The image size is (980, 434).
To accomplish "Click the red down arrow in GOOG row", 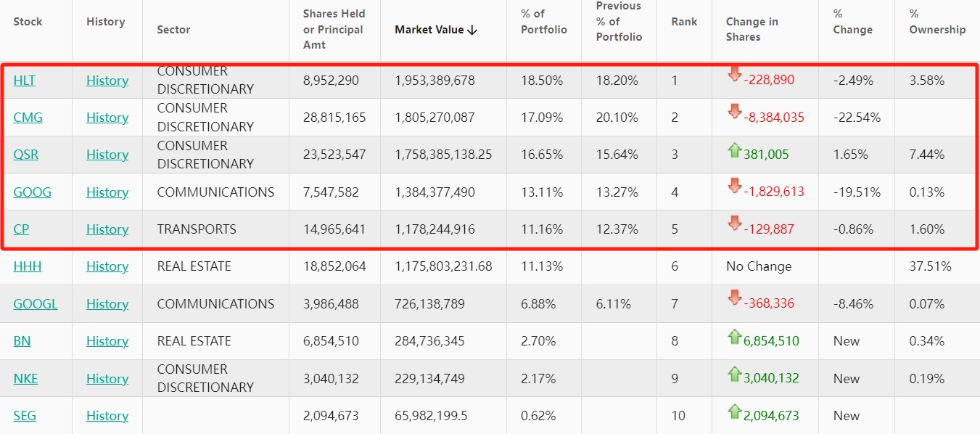I will pos(734,187).
